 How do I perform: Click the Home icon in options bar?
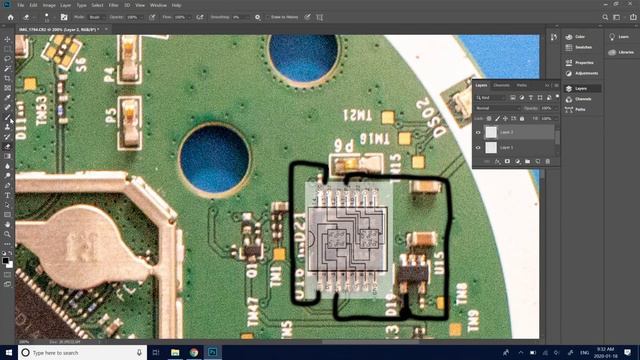coord(11,17)
